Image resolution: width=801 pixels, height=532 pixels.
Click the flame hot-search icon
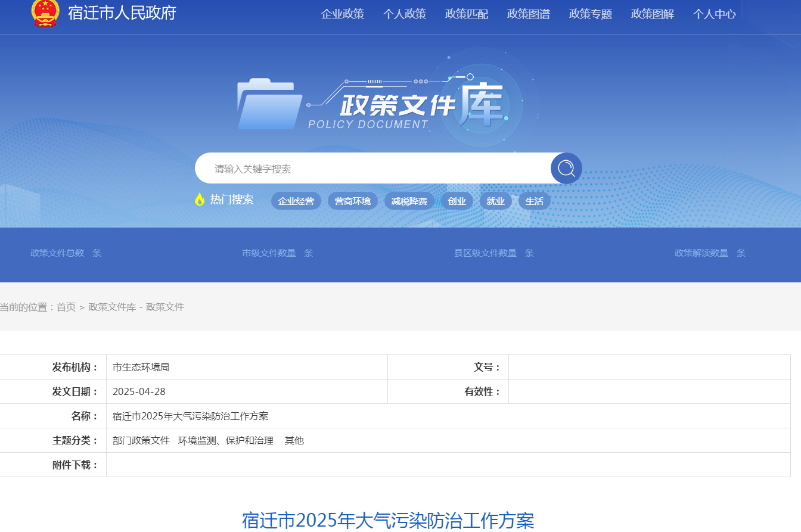click(x=200, y=200)
